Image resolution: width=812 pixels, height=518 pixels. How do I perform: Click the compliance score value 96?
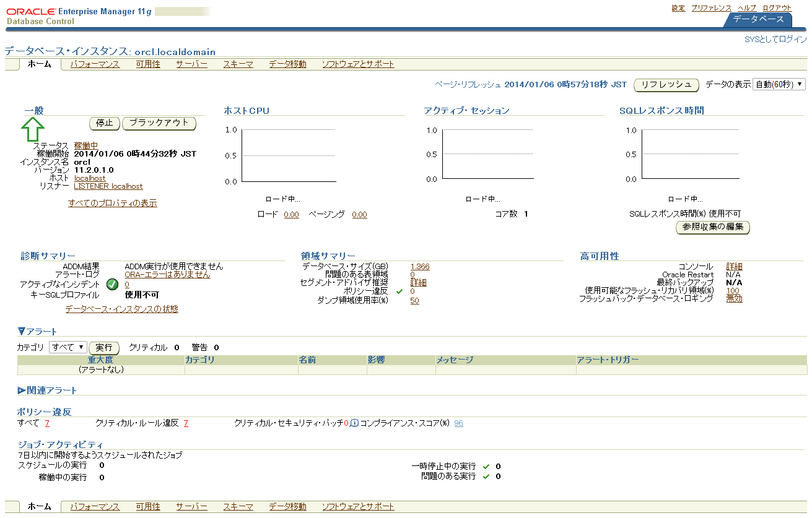pyautogui.click(x=458, y=423)
